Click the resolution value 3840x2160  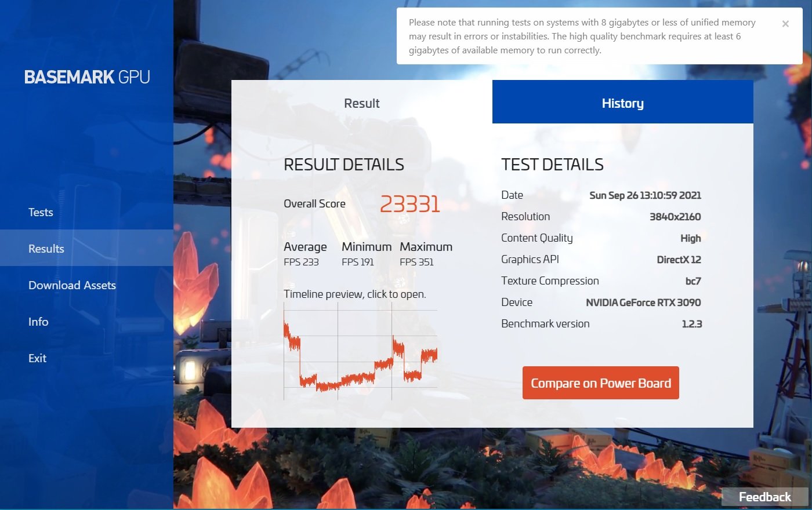[675, 217]
